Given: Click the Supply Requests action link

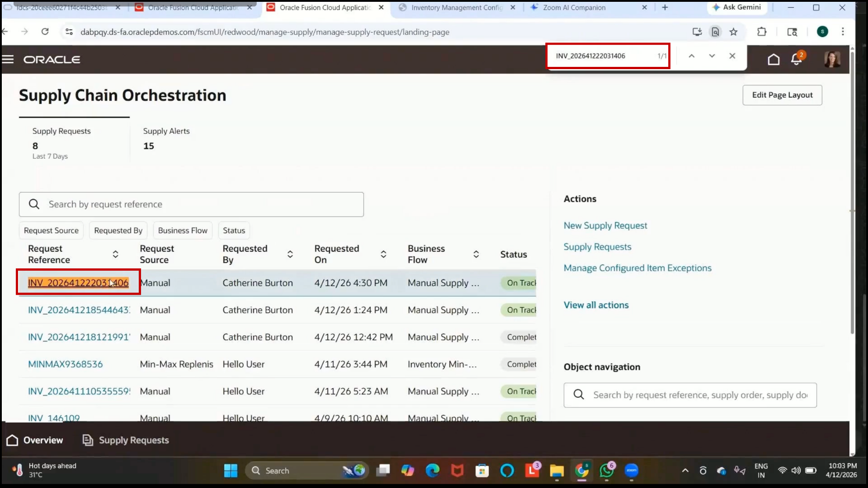Looking at the screenshot, I should pos(597,247).
